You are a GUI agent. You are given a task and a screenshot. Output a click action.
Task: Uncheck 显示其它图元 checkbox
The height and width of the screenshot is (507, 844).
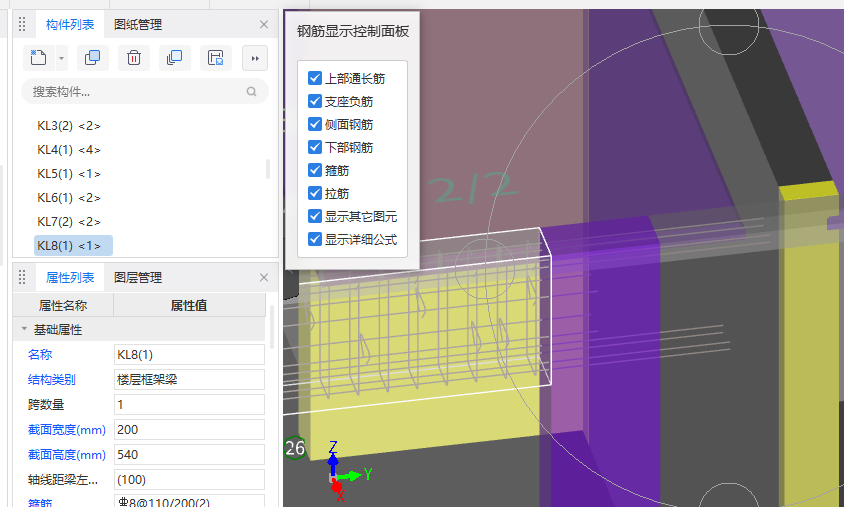315,216
